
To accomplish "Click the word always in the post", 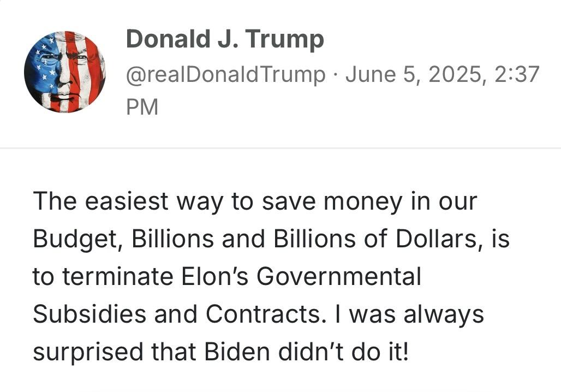I will coord(444,315).
